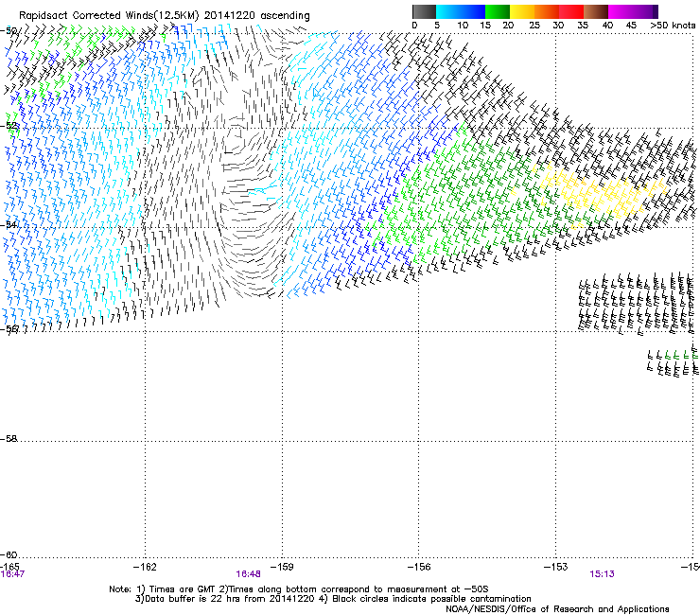Image resolution: width=700 pixels, height=615 pixels.
Task: Click the '-58' latitude axis label
Action: pos(9,439)
